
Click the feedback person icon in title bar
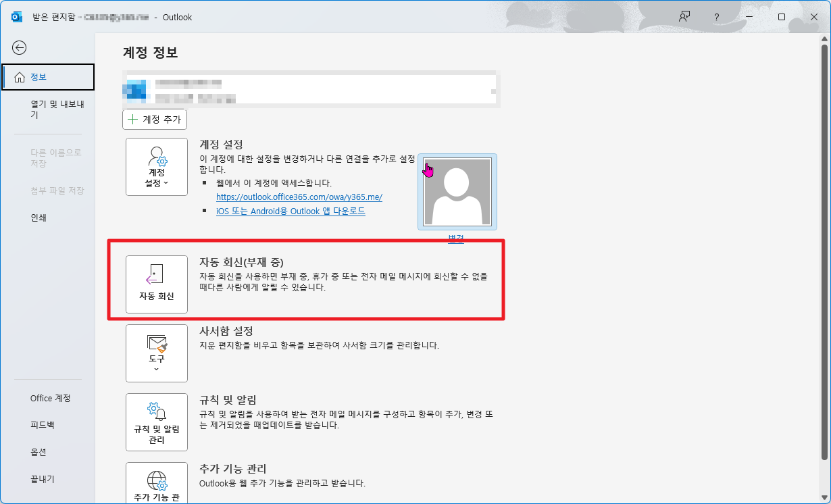(x=684, y=17)
